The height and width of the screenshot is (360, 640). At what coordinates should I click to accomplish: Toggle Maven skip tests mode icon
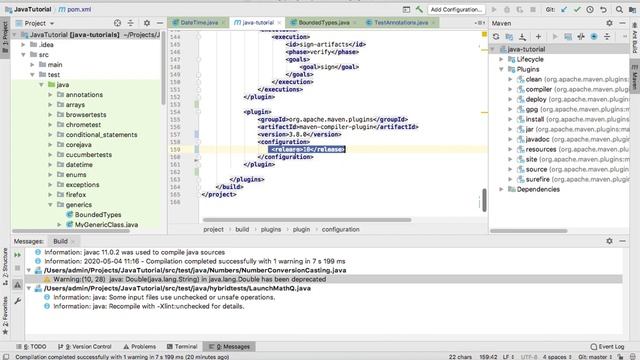click(x=594, y=37)
